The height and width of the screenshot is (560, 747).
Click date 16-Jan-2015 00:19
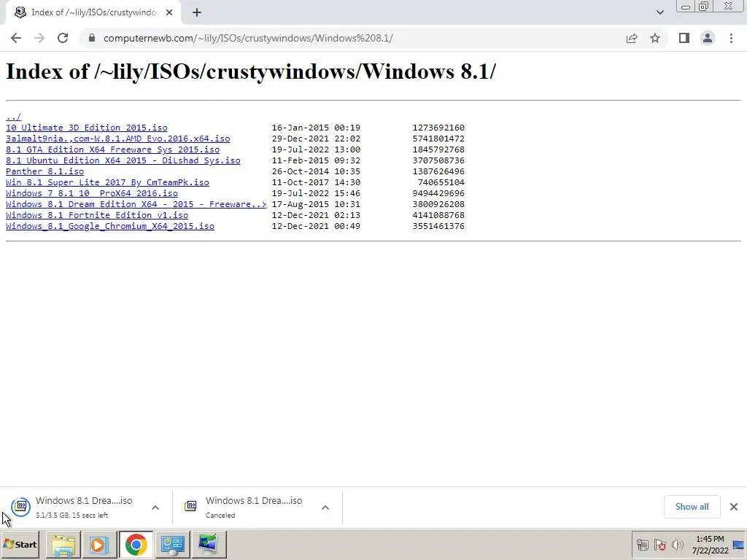click(x=316, y=128)
